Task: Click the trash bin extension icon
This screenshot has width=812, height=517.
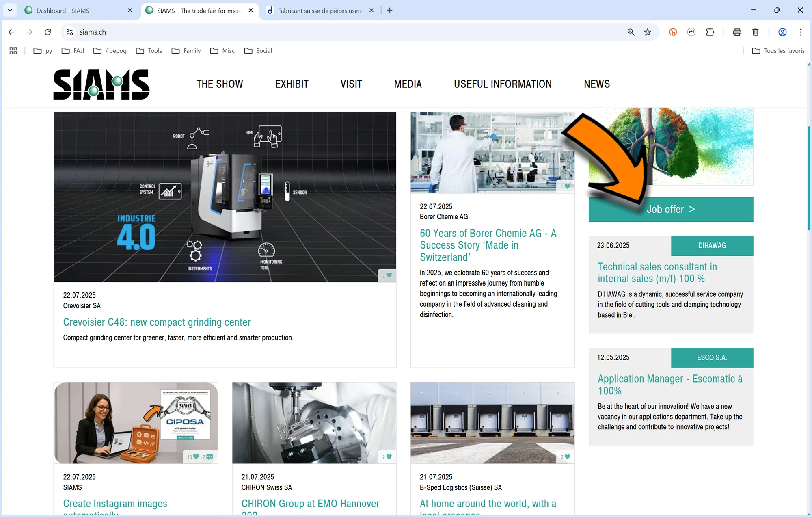Action: (x=756, y=32)
